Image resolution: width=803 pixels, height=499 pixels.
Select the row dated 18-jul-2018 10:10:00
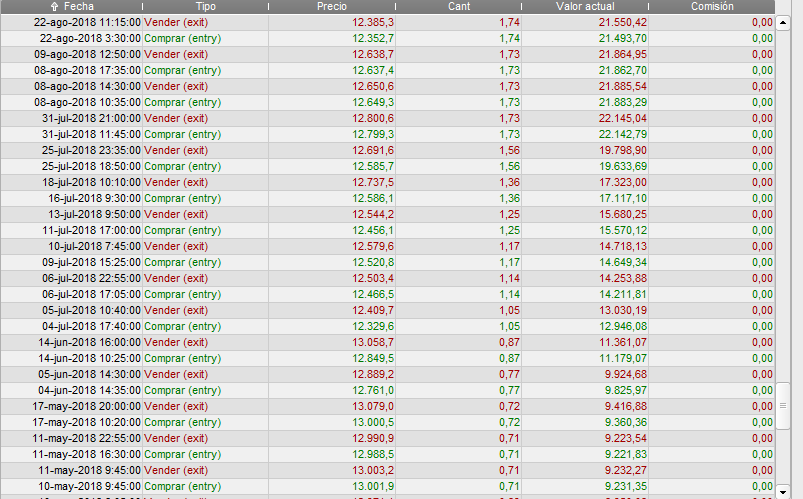(x=387, y=182)
